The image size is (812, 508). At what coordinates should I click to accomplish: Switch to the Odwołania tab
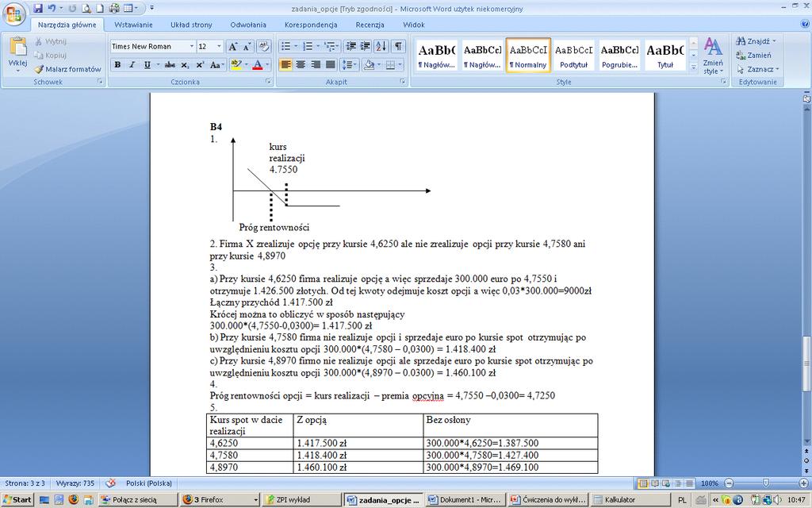(248, 25)
